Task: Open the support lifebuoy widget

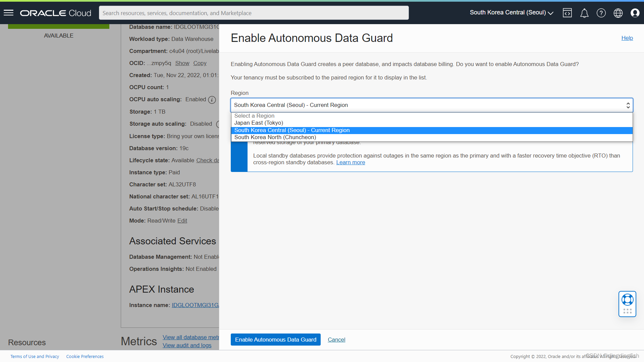Action: coord(627,300)
